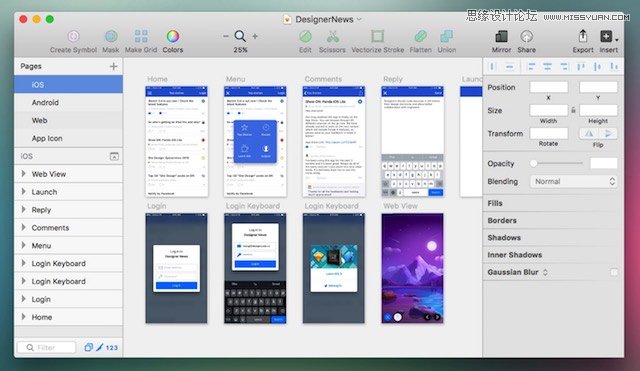Click the Position Y field
Image resolution: width=640 pixels, height=371 pixels.
tap(598, 87)
